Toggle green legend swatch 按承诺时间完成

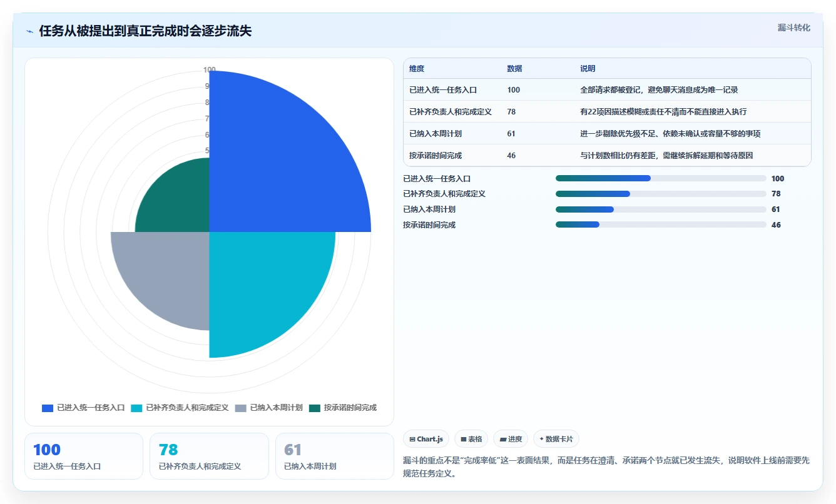(315, 408)
